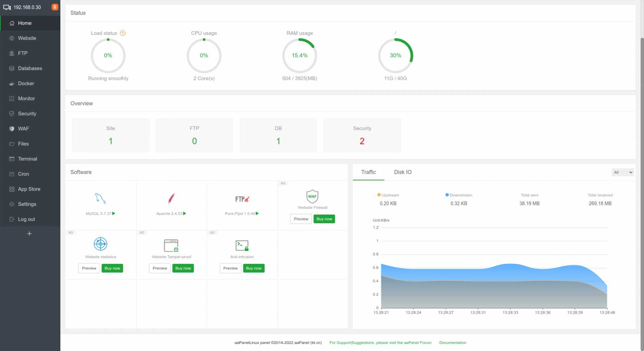
Task: Buy now the Anti-intrusion plugin
Action: [254, 268]
